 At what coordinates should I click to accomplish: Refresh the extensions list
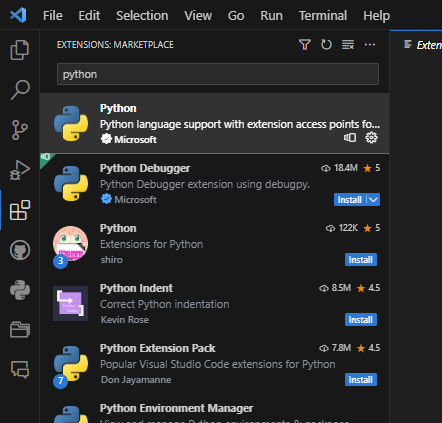tap(326, 44)
